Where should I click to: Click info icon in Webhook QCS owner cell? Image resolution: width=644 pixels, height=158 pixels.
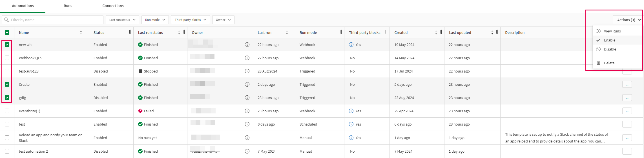point(247,58)
